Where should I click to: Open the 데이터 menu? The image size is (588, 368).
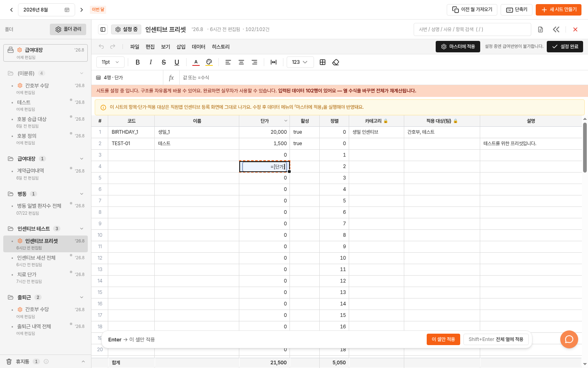pos(198,47)
